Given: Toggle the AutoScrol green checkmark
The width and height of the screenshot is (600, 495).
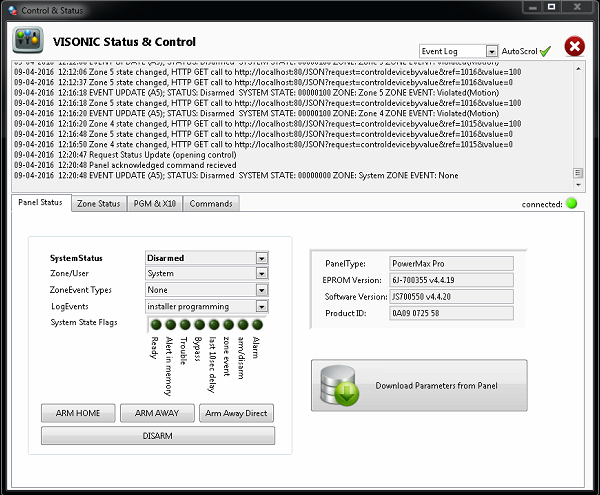Looking at the screenshot, I should (545, 51).
